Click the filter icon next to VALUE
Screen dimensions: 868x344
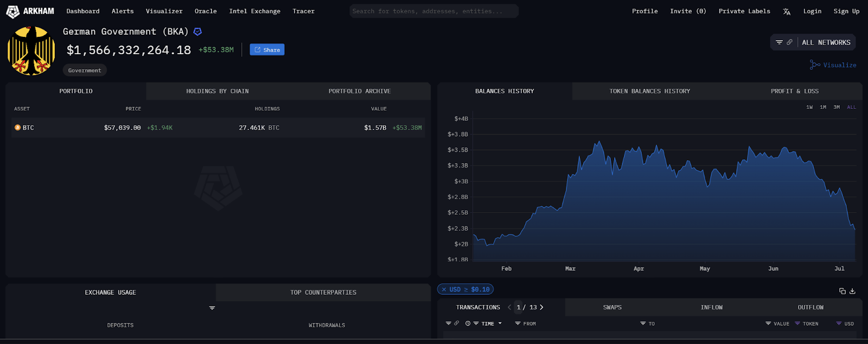[x=768, y=323]
